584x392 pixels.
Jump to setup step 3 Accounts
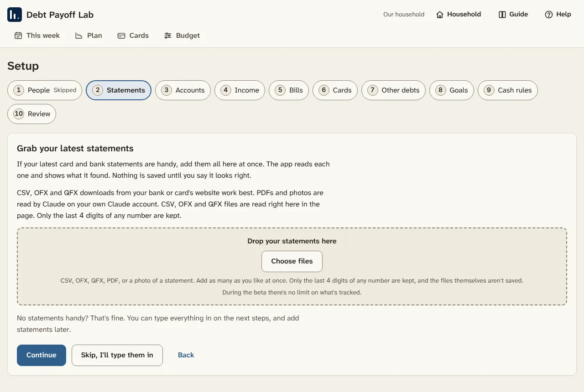(x=183, y=90)
